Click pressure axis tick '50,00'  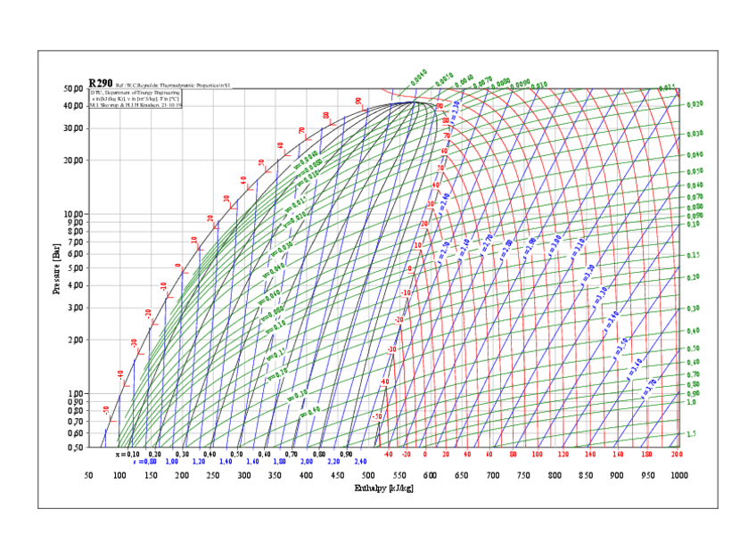[73, 88]
